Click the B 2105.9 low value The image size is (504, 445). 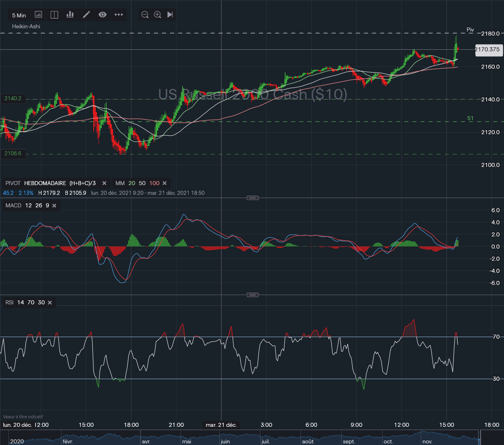[x=76, y=193]
